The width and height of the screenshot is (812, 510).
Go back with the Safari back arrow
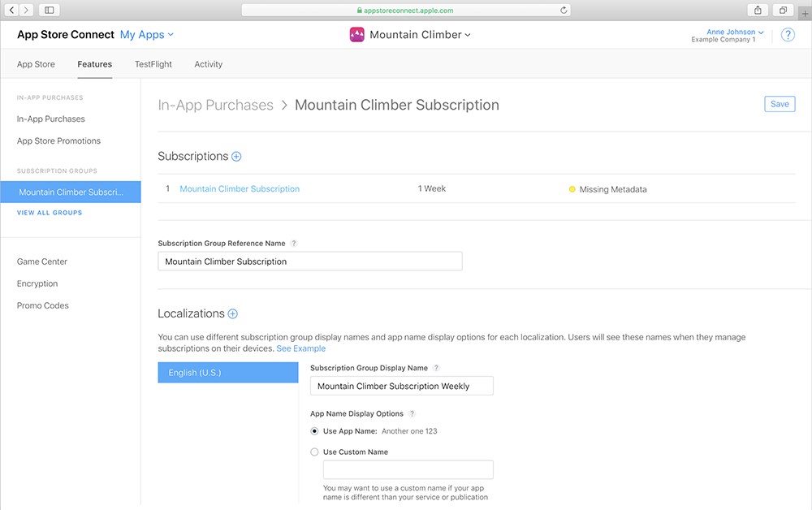pyautogui.click(x=11, y=10)
